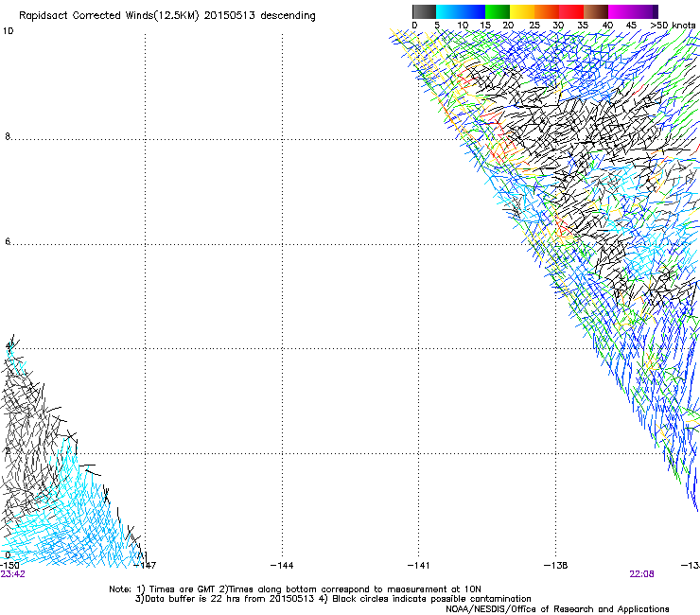Select the green 15-20 knots color band
This screenshot has width=700, height=615.
[x=498, y=11]
